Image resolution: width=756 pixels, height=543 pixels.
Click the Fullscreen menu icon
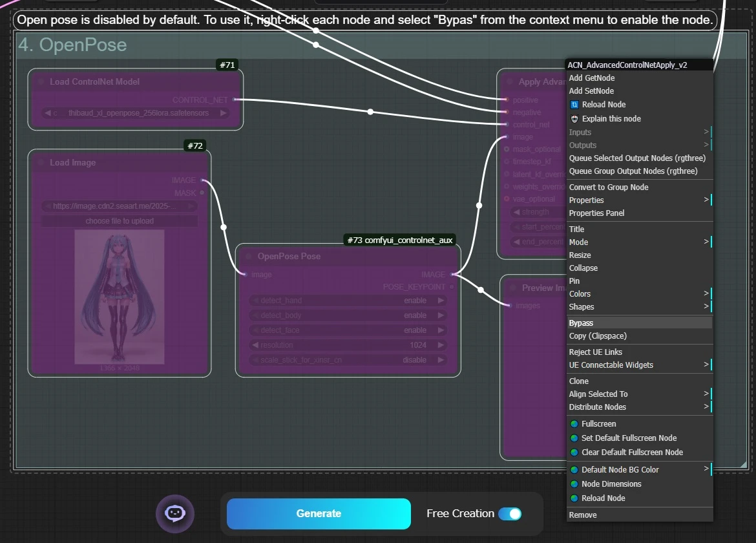[574, 424]
